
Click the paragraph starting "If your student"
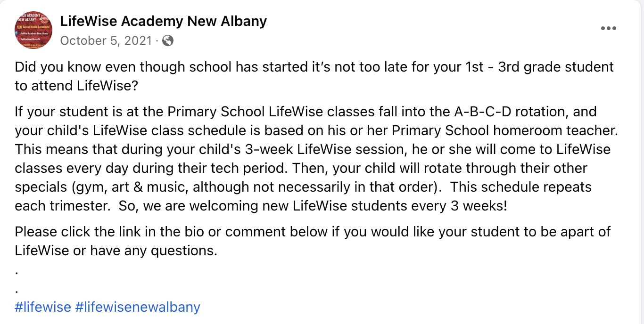316,159
